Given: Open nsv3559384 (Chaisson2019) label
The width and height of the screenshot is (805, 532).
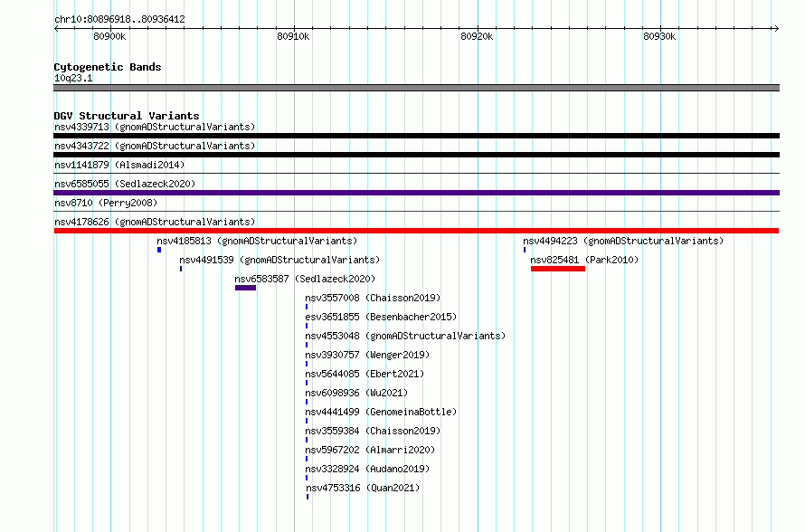Looking at the screenshot, I should click(x=373, y=431).
